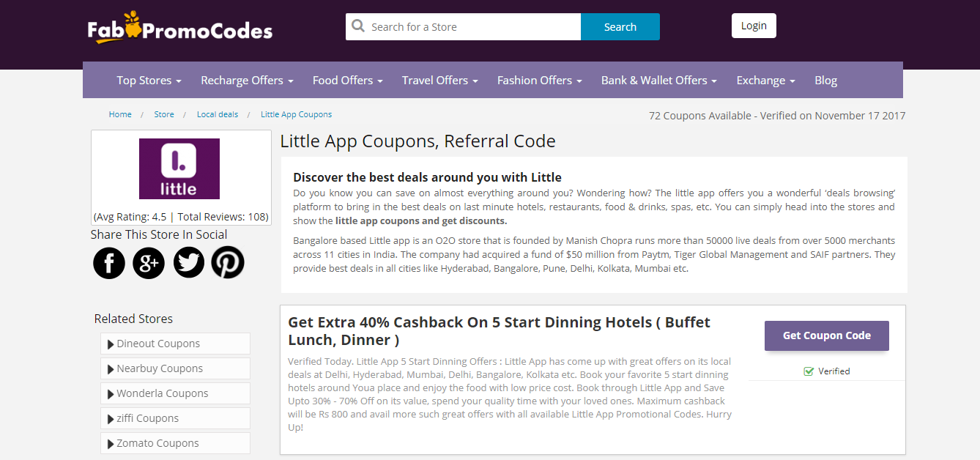This screenshot has width=980, height=460.
Task: Click the green Verified check icon
Action: pos(809,371)
